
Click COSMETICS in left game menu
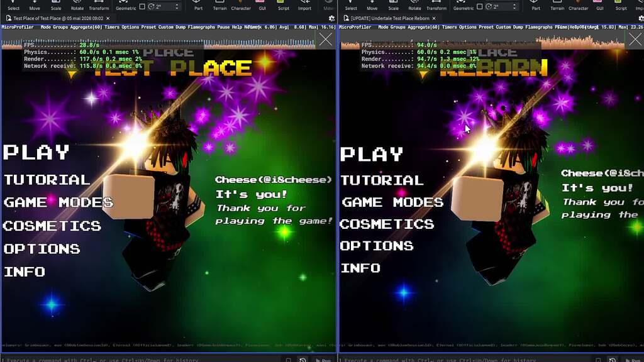[52, 226]
